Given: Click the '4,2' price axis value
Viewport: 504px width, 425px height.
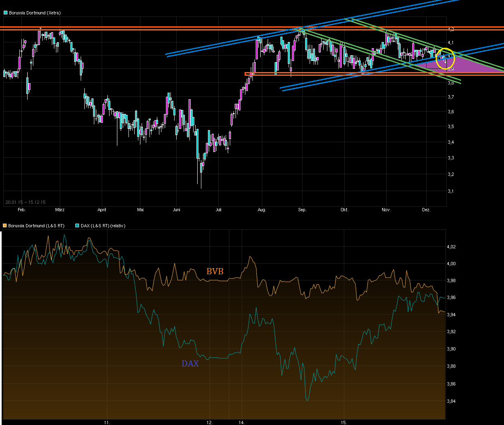Looking at the screenshot, I should tap(451, 29).
